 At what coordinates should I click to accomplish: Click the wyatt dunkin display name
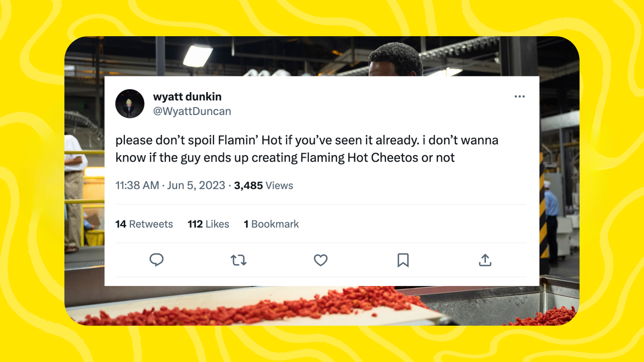tap(188, 97)
